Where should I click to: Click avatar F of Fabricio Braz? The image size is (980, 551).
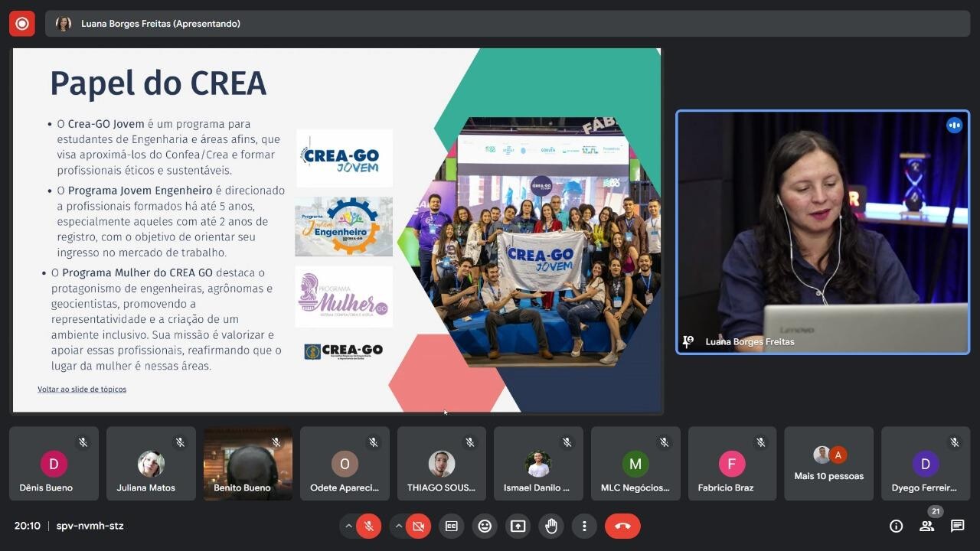tap(732, 464)
